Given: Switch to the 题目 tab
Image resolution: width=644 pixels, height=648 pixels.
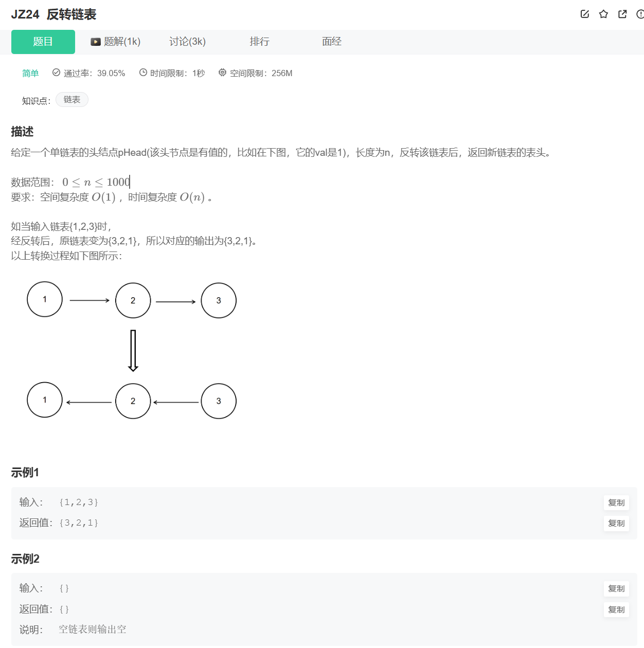Looking at the screenshot, I should [43, 42].
